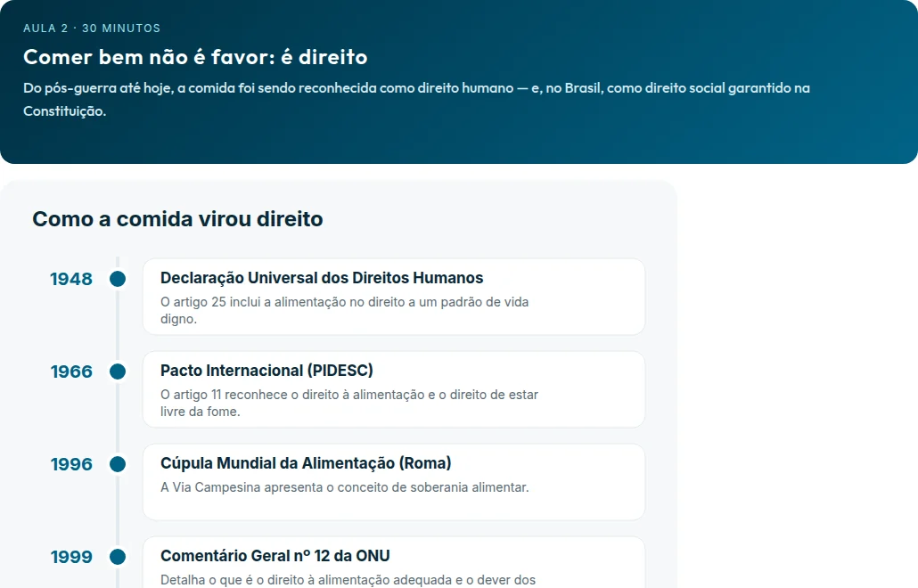The width and height of the screenshot is (918, 588).
Task: Click the 'O artigo 25 inclui a alimentação' description
Action: point(344,310)
